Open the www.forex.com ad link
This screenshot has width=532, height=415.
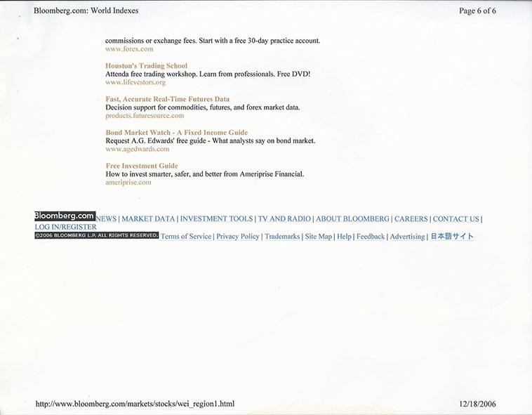point(129,49)
